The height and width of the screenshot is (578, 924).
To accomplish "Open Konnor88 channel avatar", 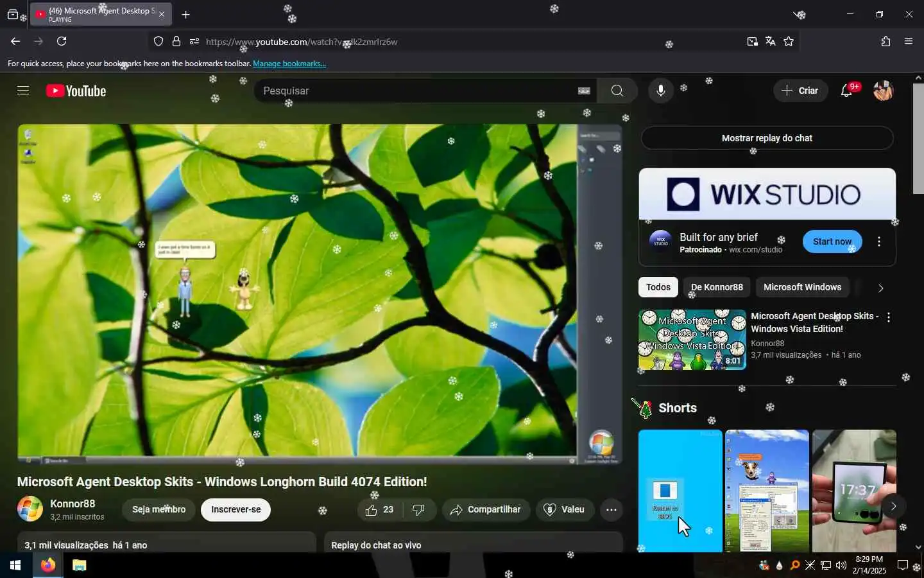I will coord(30,509).
